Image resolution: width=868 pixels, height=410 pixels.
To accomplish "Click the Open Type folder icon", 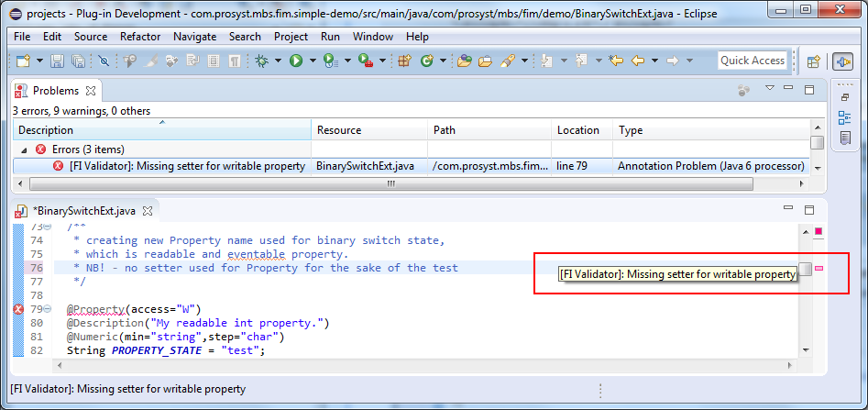I will click(x=464, y=61).
